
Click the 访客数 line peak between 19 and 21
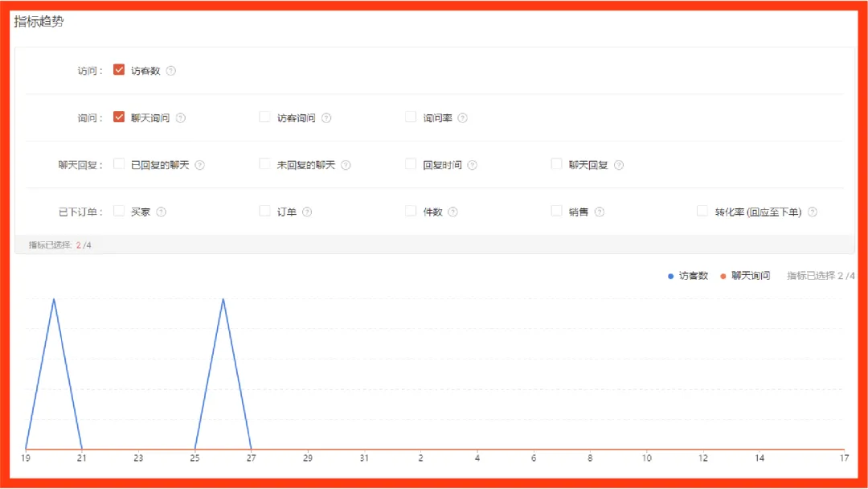pyautogui.click(x=54, y=300)
